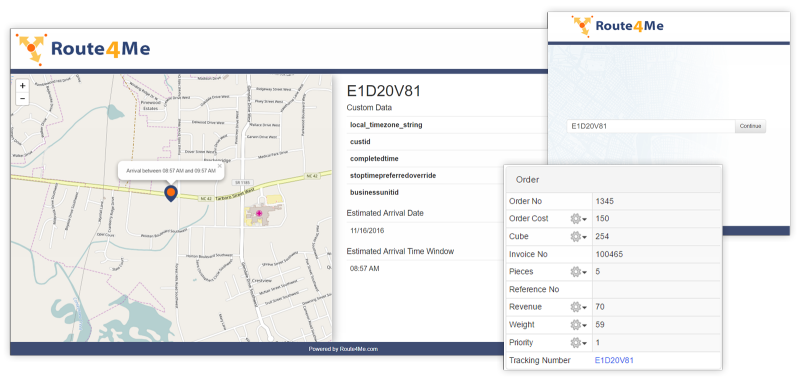Screen dimensions: 800x384
Task: Open the Pieces gear dropdown
Action: coord(579,272)
